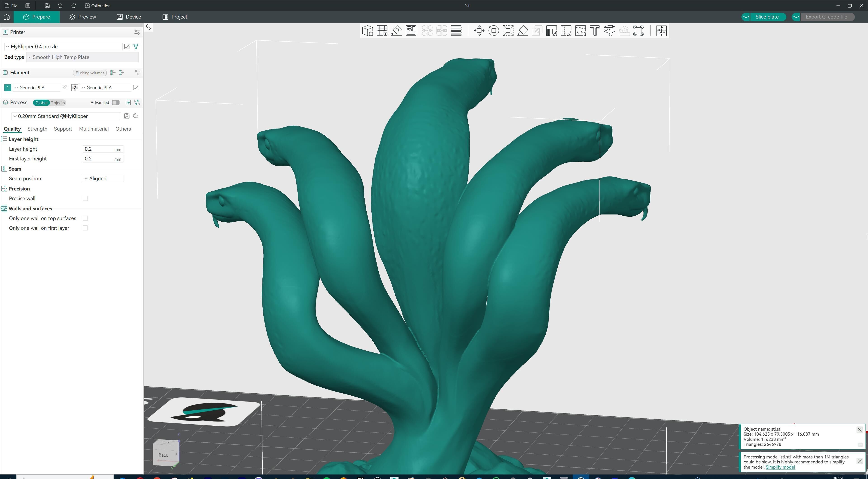Save the process preset
Screen dimensions: 868x479
pos(127,116)
